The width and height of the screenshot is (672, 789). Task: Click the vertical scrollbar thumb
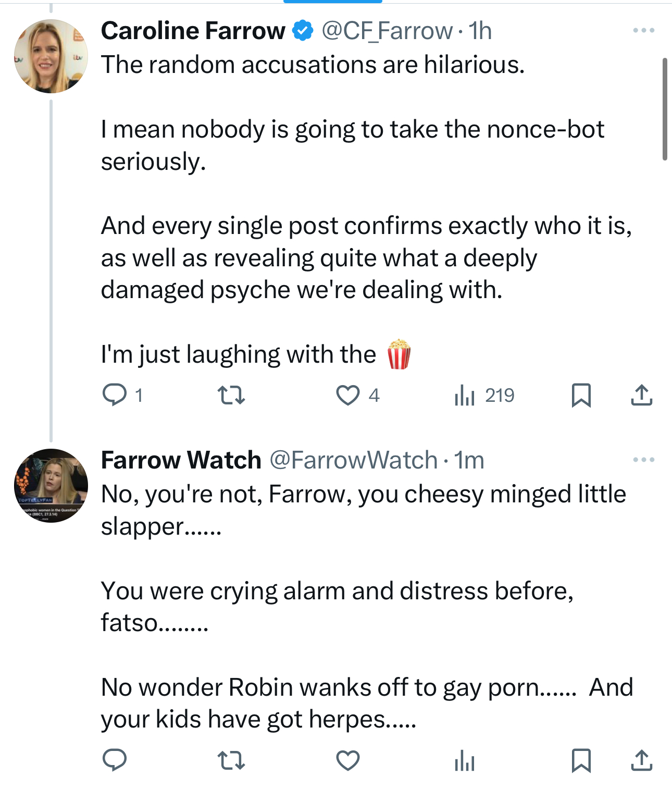(x=665, y=109)
